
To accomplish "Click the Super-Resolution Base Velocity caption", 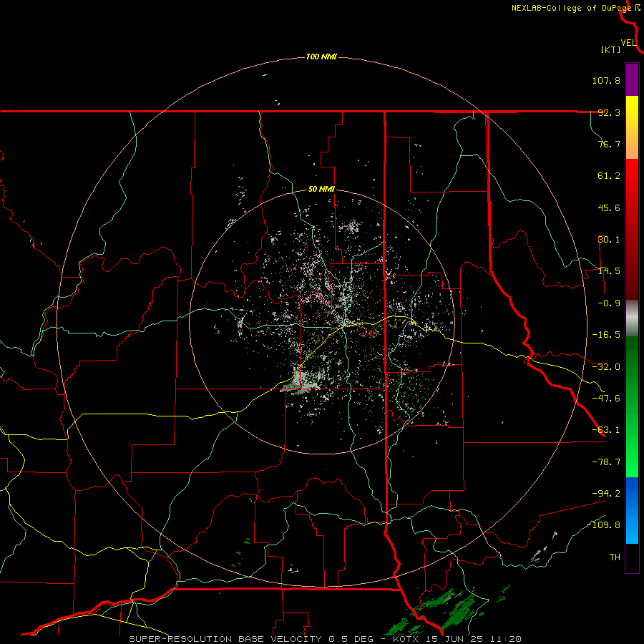I will [x=326, y=639].
